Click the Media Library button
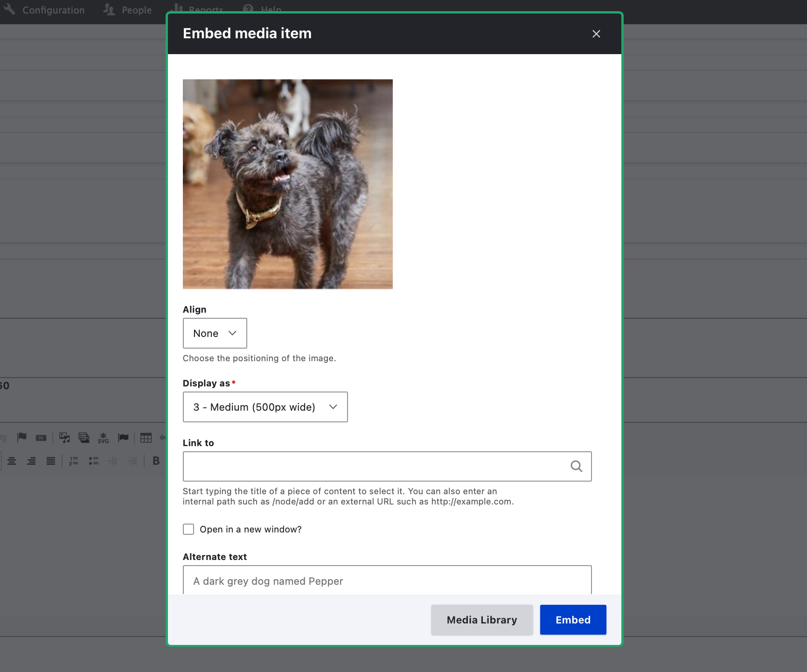The height and width of the screenshot is (672, 807). click(x=481, y=620)
